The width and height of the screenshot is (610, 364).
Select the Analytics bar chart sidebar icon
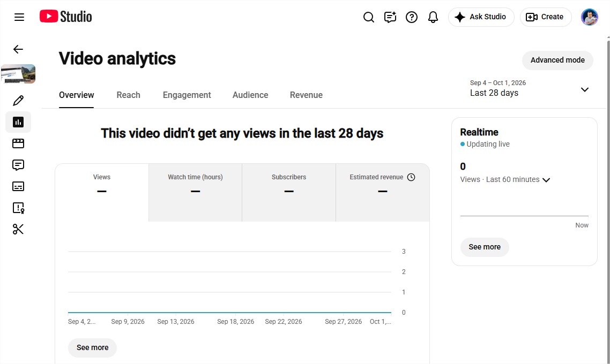pyautogui.click(x=18, y=122)
